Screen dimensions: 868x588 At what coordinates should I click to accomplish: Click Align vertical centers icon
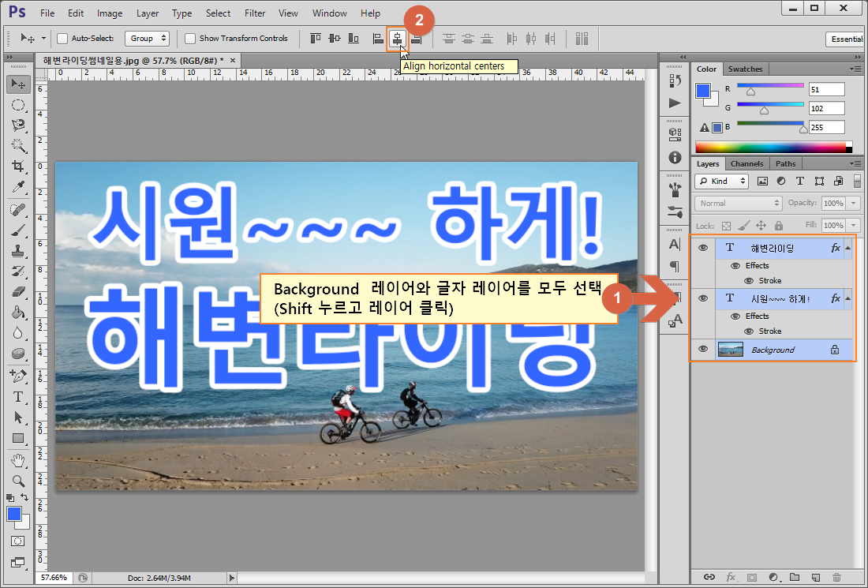(x=335, y=38)
